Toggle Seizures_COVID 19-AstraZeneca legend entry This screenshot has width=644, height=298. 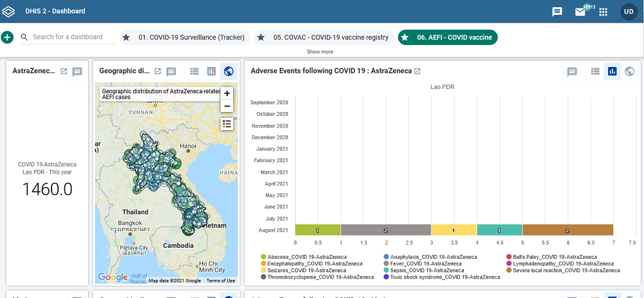click(303, 270)
